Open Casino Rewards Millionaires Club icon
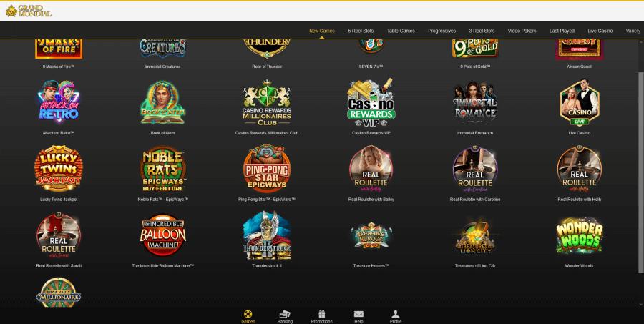The height and width of the screenshot is (324, 644). (x=267, y=102)
